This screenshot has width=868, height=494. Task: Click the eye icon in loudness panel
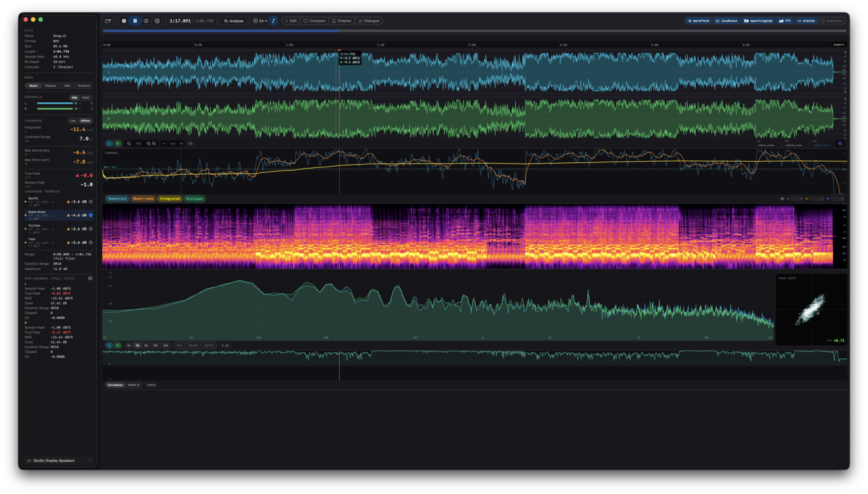point(782,198)
